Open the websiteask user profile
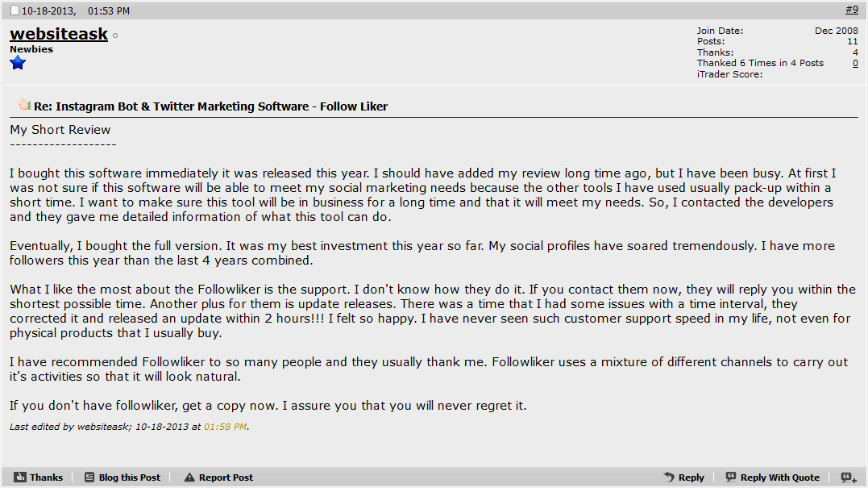The image size is (868, 488). pos(59,34)
